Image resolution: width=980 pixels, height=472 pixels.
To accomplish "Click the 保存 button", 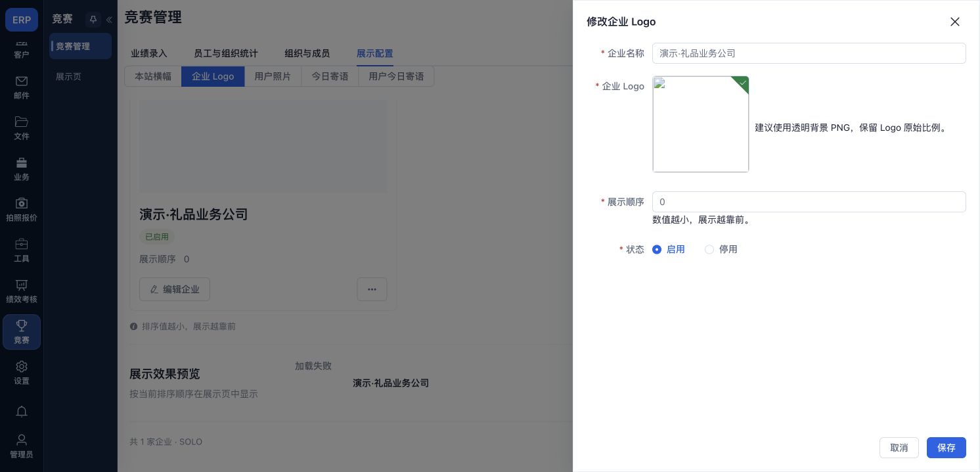I will pos(947,448).
